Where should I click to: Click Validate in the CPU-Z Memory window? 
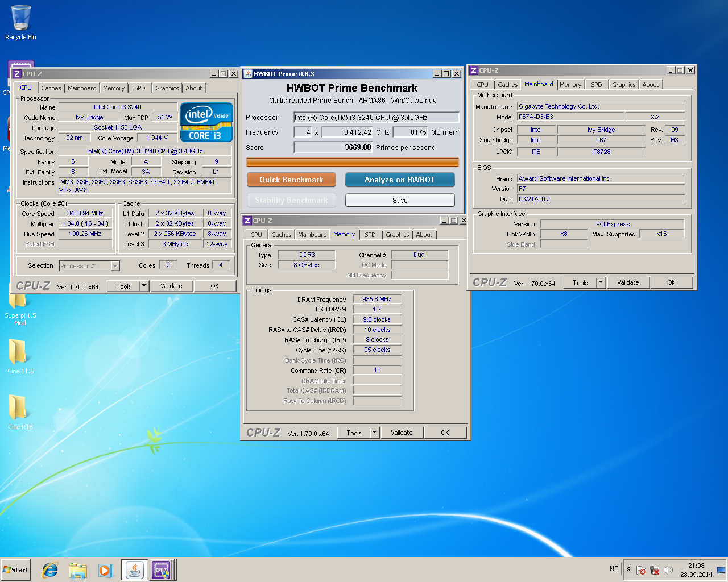coord(402,433)
